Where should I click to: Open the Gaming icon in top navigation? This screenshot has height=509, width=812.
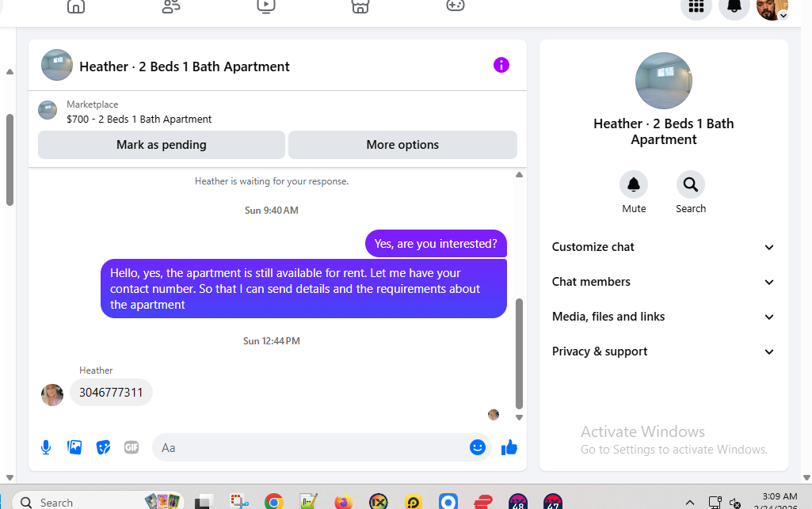[x=456, y=6]
